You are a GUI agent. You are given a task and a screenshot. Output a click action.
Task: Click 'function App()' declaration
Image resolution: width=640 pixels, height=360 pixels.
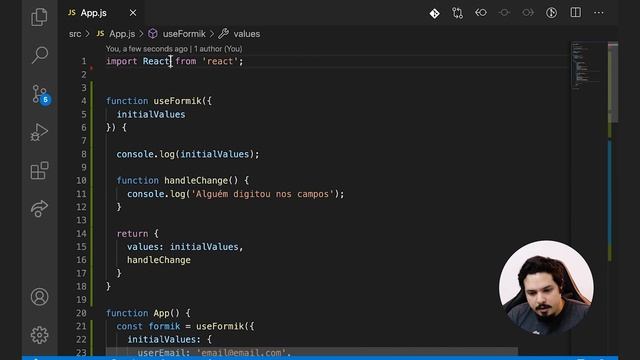click(142, 313)
